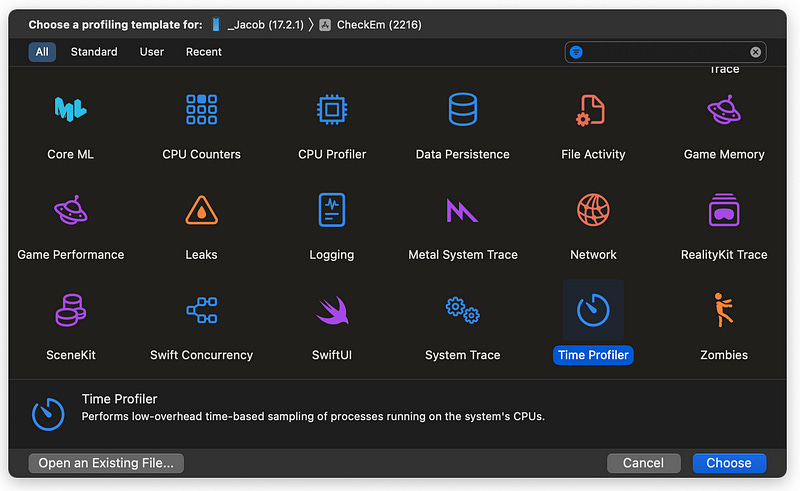800x491 pixels.
Task: Click the CheckEm app icon in the header
Action: [x=325, y=24]
